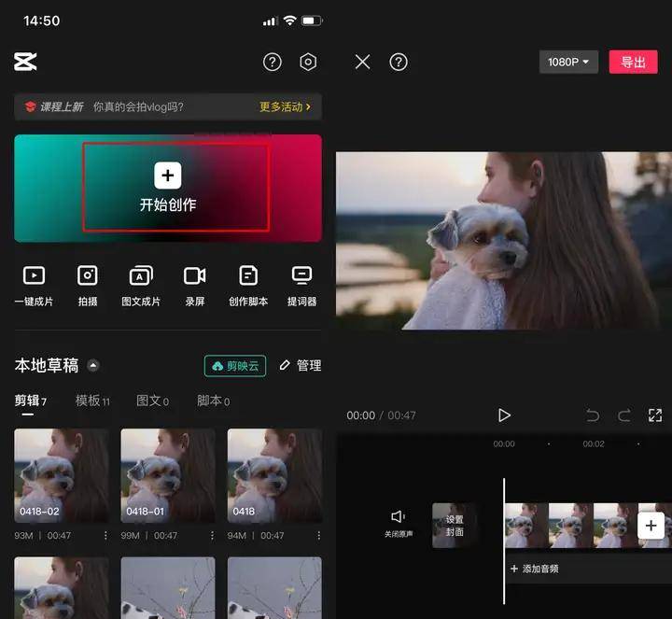Switch to 剪辑 tab
672x619 pixels.
pos(30,401)
